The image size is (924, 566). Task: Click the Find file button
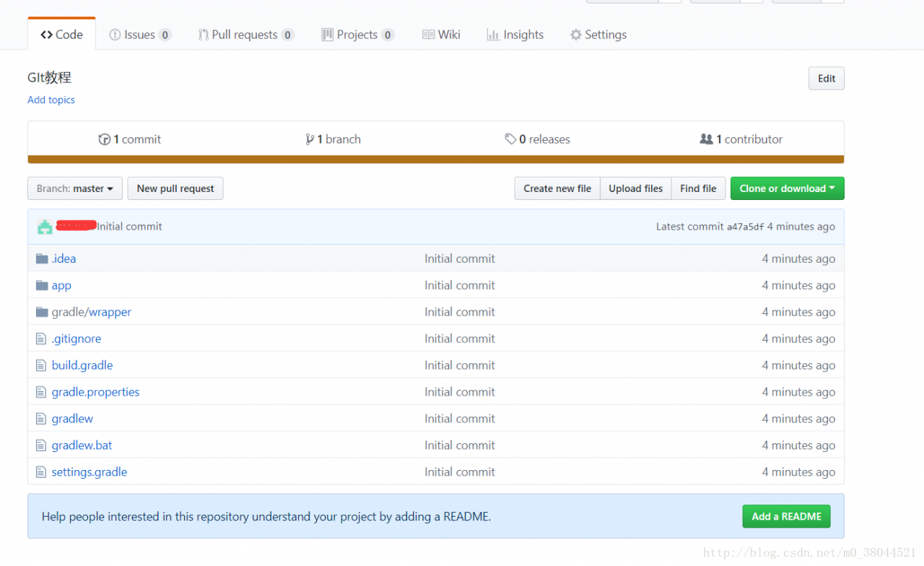(x=699, y=188)
